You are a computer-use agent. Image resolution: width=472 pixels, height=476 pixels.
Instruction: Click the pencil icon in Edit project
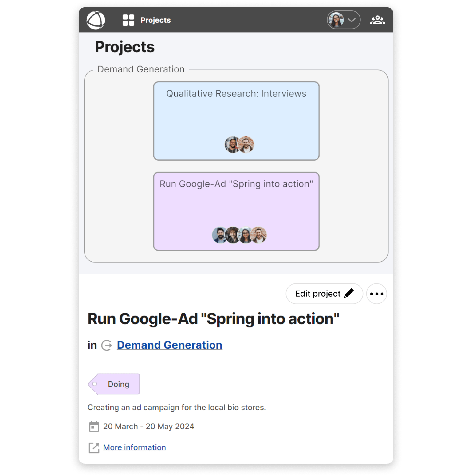[x=349, y=293]
